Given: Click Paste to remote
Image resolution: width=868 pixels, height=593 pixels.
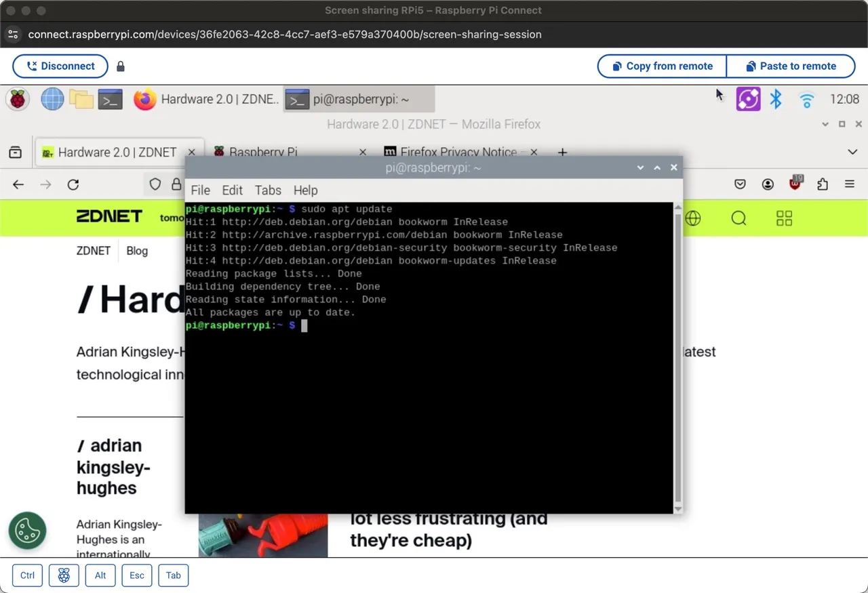Looking at the screenshot, I should 791,66.
